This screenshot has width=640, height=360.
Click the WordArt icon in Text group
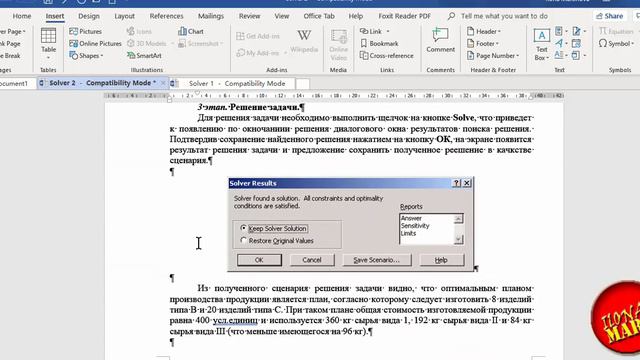tap(559, 43)
